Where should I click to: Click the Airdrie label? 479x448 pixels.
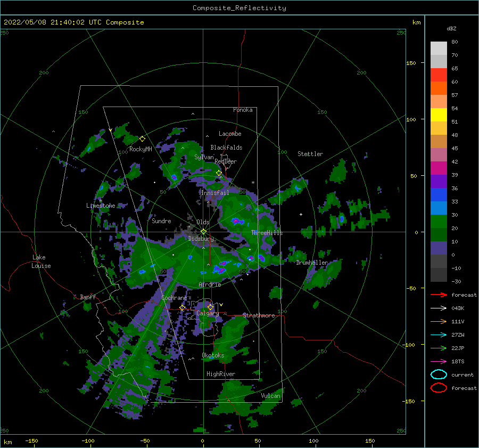coord(210,284)
